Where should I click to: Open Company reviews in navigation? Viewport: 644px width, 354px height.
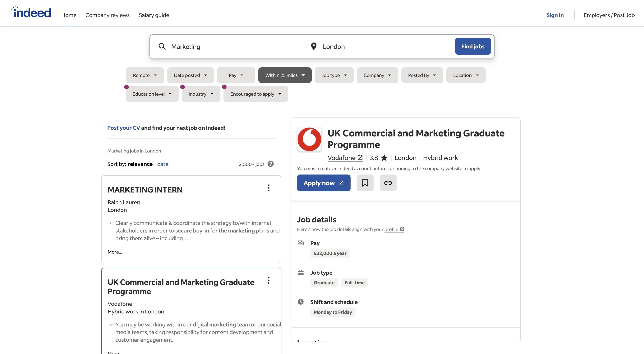[108, 15]
